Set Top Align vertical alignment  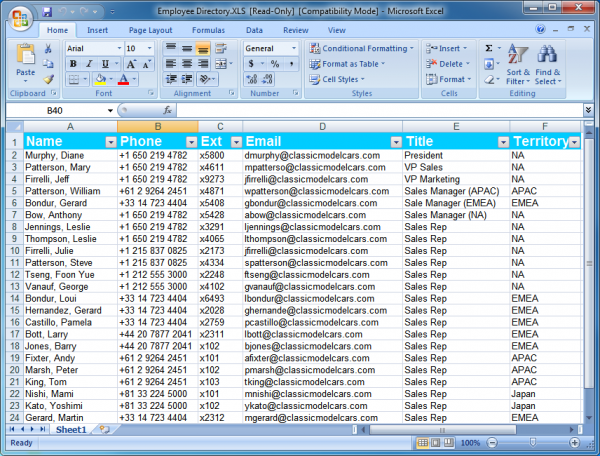pyautogui.click(x=171, y=48)
